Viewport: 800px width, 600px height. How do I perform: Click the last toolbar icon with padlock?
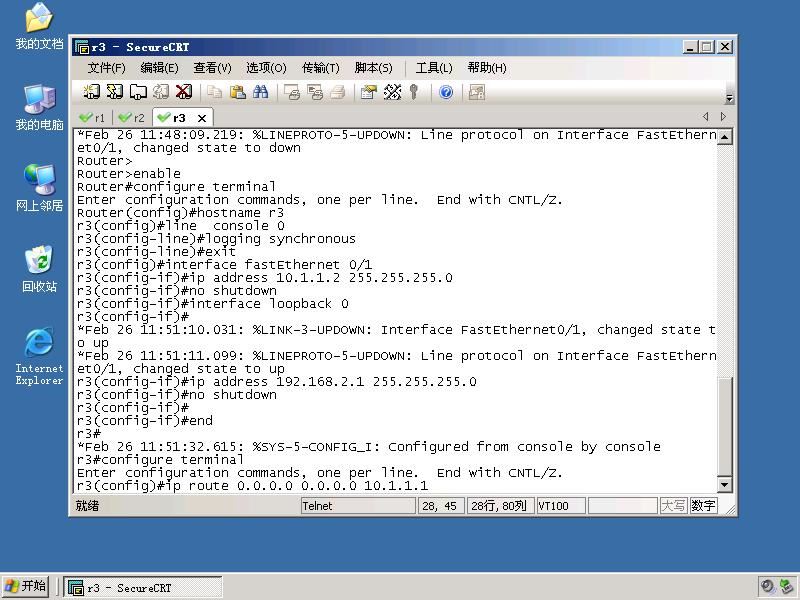(477, 92)
